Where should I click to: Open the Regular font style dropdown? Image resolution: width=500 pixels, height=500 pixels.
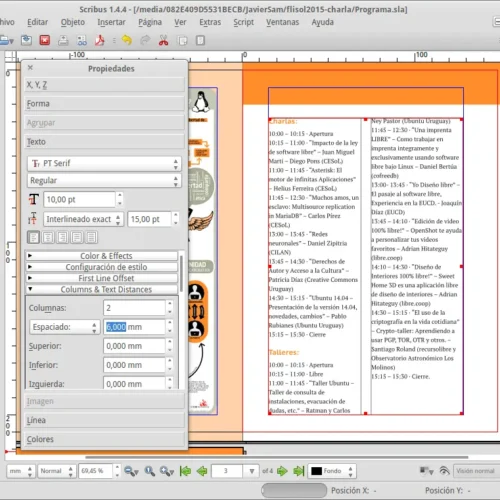tap(104, 180)
